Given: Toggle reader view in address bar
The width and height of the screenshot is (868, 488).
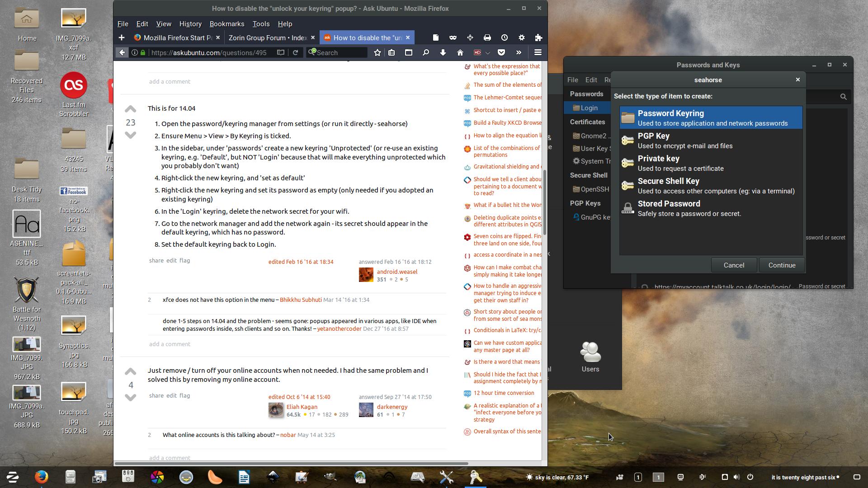Looking at the screenshot, I should click(281, 52).
